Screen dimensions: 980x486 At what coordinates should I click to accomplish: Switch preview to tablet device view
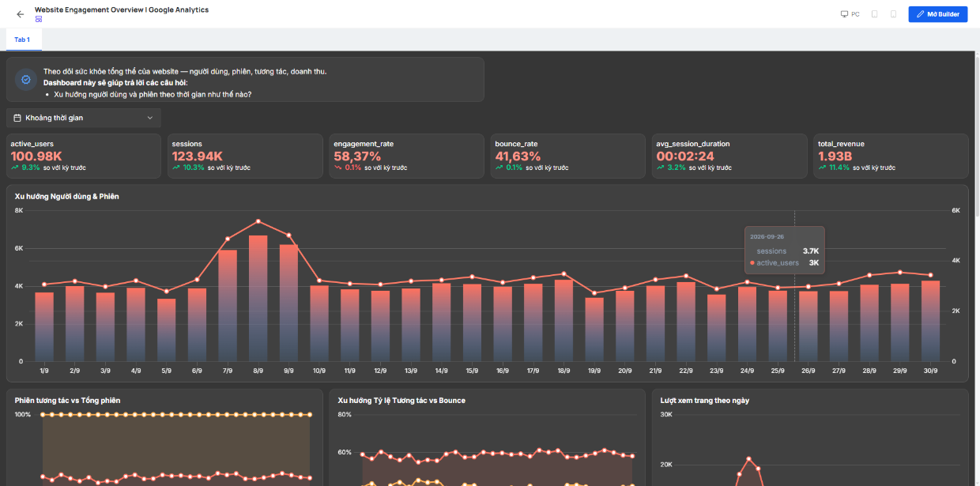[875, 14]
